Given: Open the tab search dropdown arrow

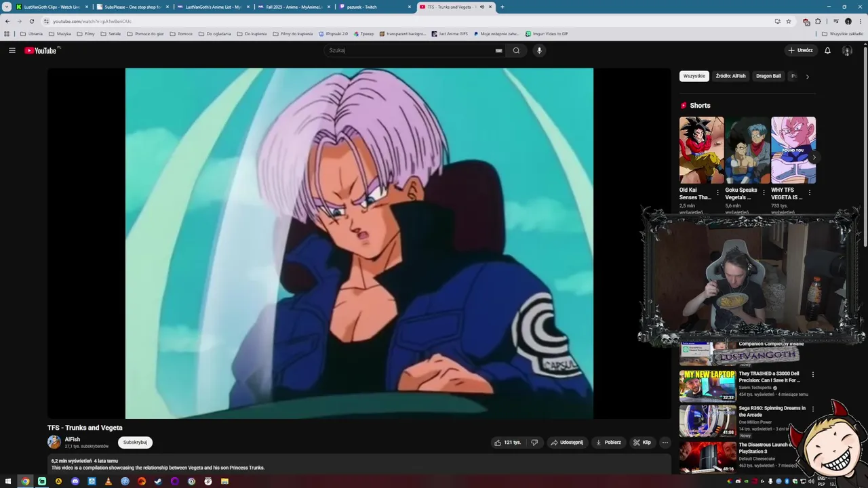Looking at the screenshot, I should pyautogui.click(x=7, y=7).
